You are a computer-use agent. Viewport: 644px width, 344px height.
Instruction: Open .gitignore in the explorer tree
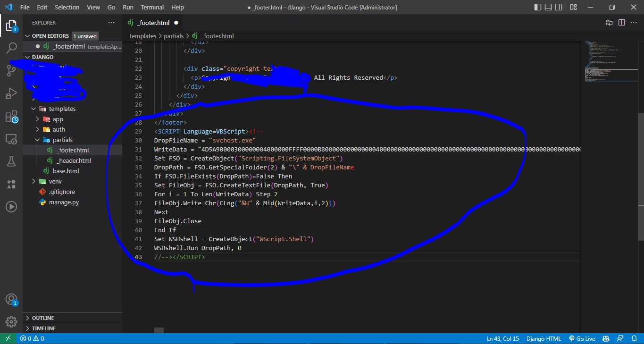pos(72,192)
